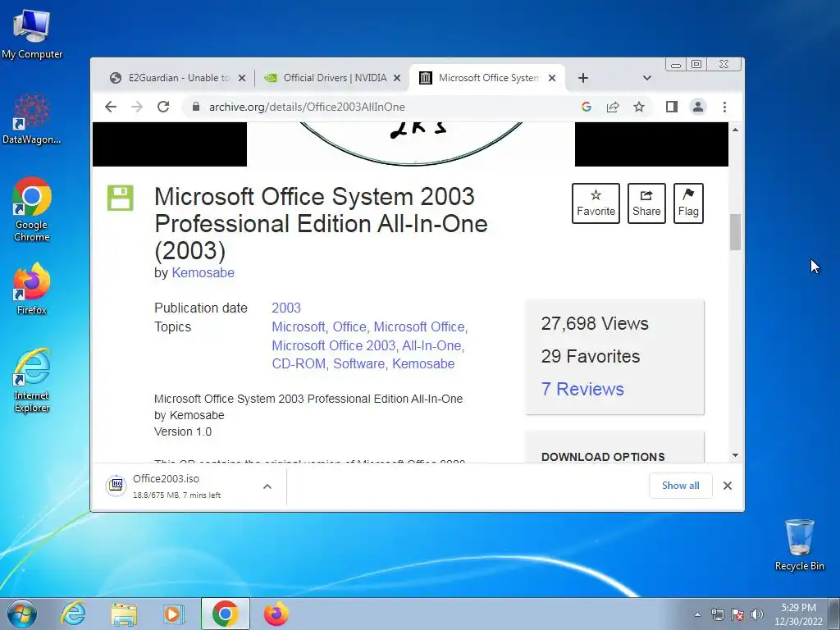Open Chrome three-dot menu
This screenshot has width=840, height=630.
pyautogui.click(x=724, y=107)
